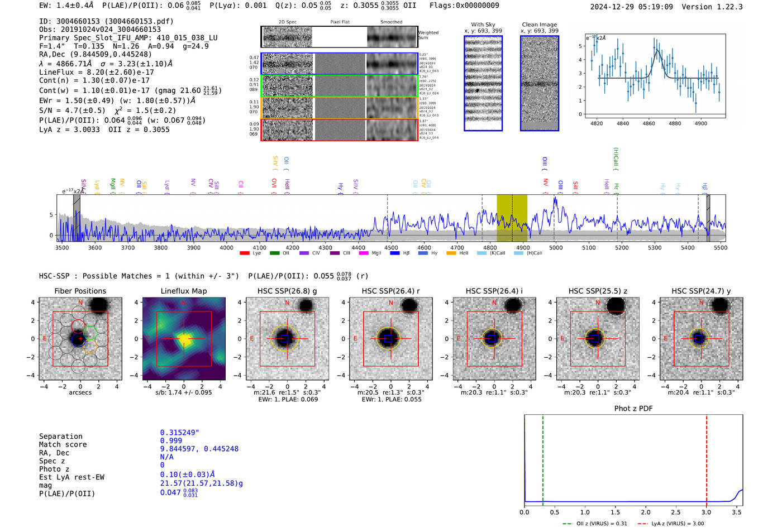Click the 'Flags:0x00000009' text
The height and width of the screenshot is (532, 782).
(x=465, y=6)
